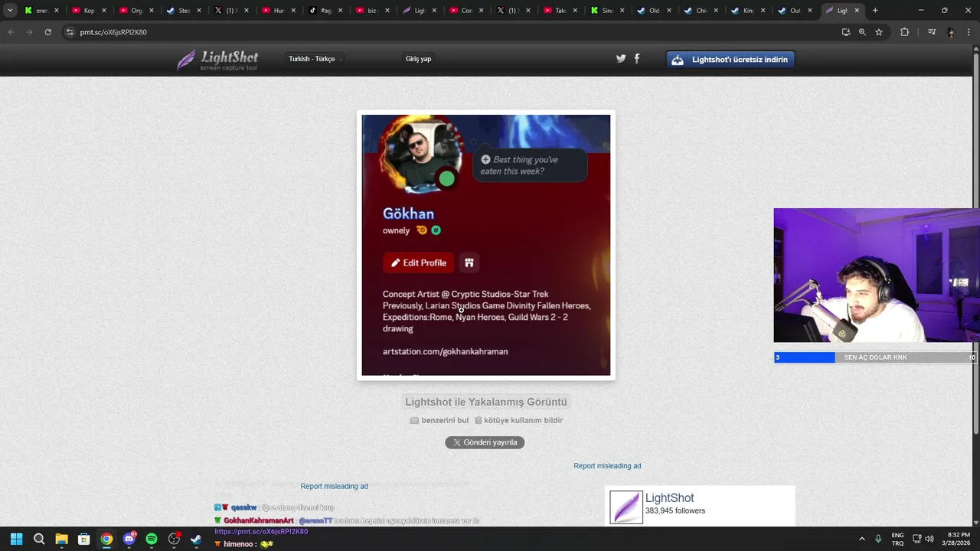
Task: Click 'kötüye kullanım bildir' link
Action: pos(523,420)
